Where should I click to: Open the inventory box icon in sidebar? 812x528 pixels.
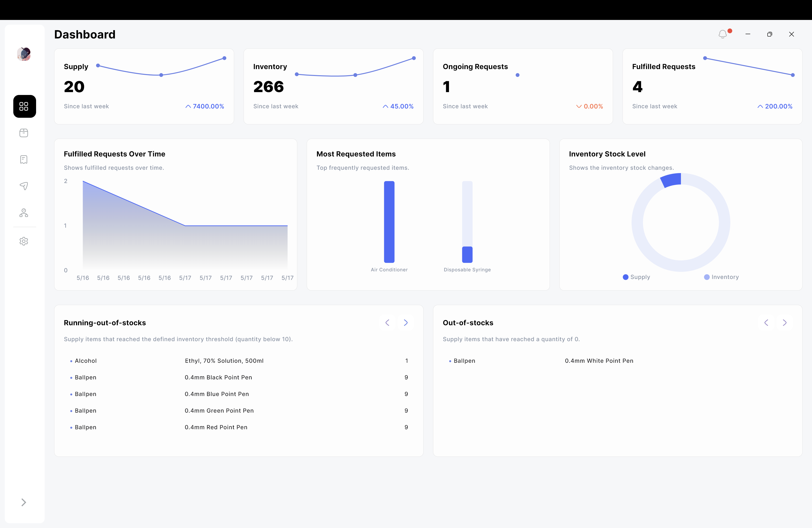point(24,133)
